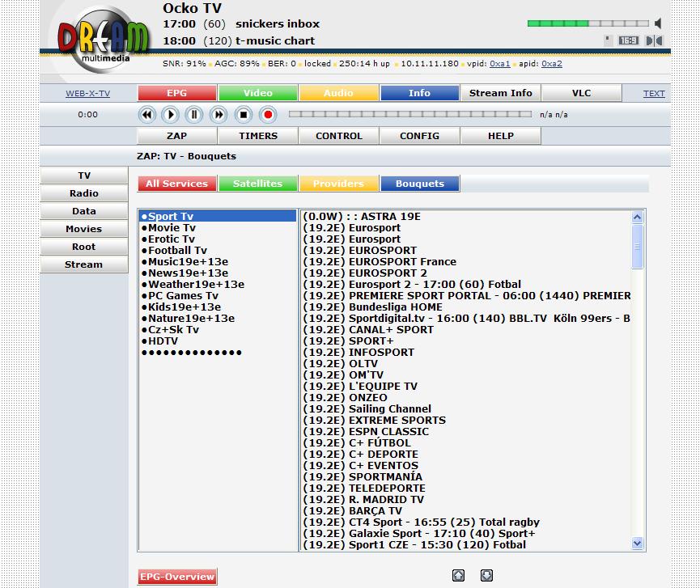This screenshot has width=700, height=588.
Task: Open the blue Info tab
Action: (420, 93)
